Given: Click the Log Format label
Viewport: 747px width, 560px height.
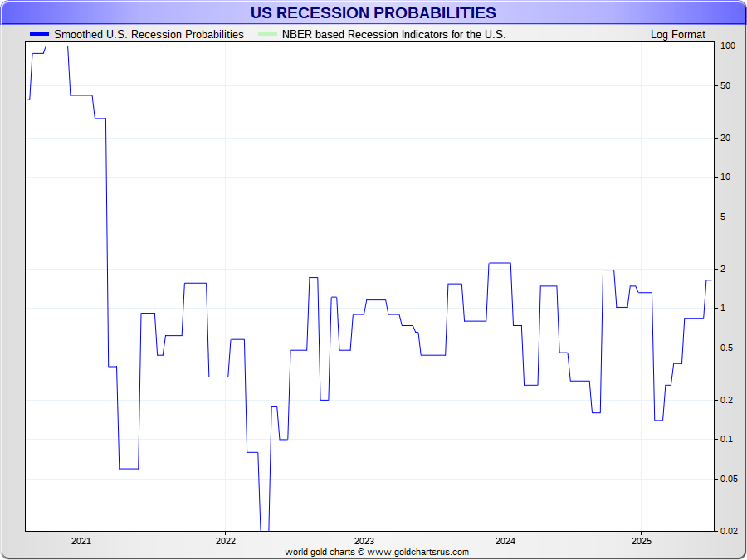Looking at the screenshot, I should 678,35.
